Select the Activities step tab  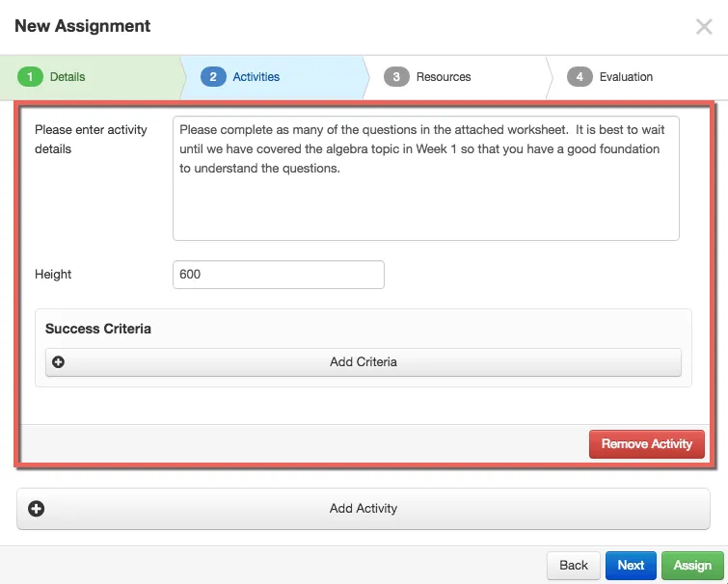tap(274, 77)
